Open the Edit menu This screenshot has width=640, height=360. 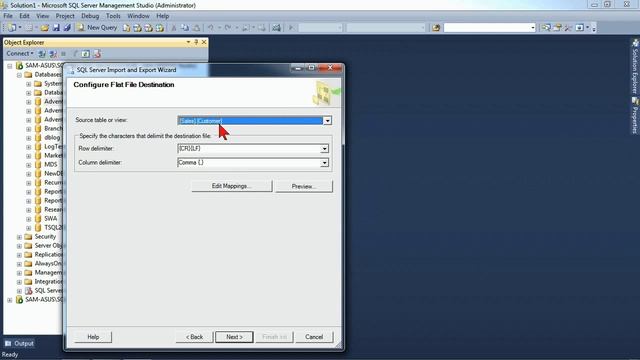pos(24,16)
